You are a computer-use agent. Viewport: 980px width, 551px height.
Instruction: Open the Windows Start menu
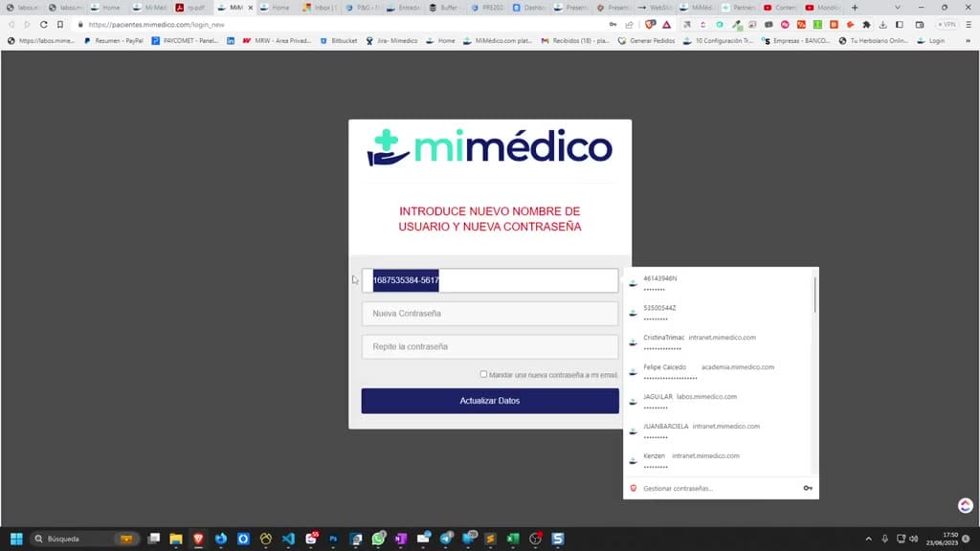(x=17, y=539)
